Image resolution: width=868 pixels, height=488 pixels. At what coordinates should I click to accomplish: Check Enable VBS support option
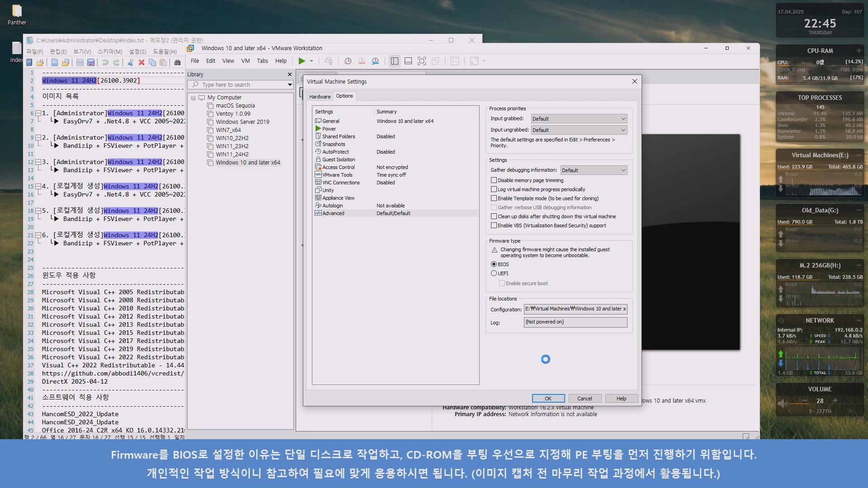pos(494,225)
